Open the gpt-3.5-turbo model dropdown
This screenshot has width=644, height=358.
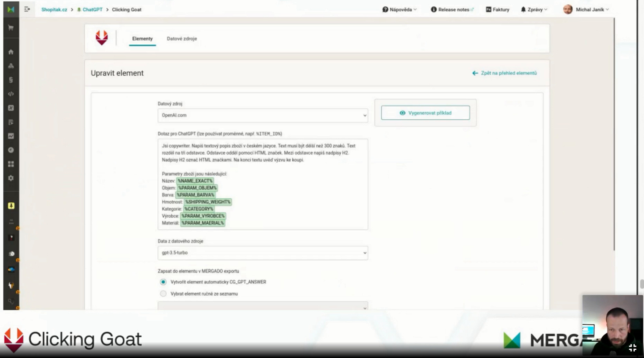coord(263,253)
